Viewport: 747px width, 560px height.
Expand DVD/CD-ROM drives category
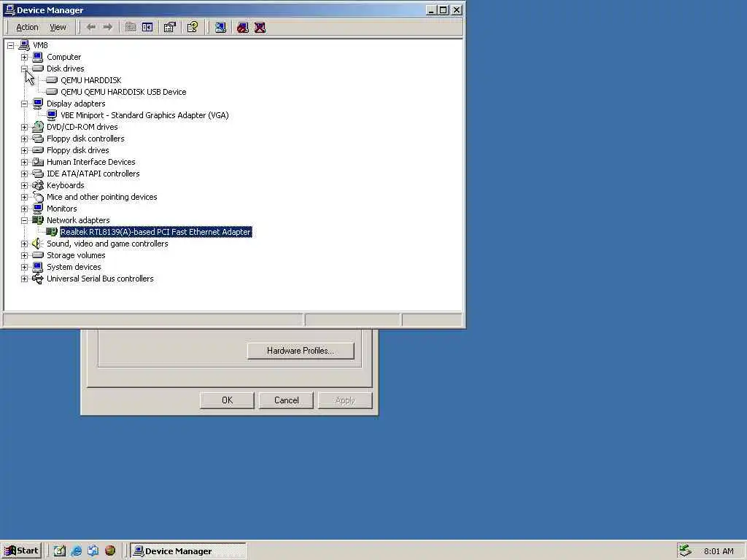(24, 127)
